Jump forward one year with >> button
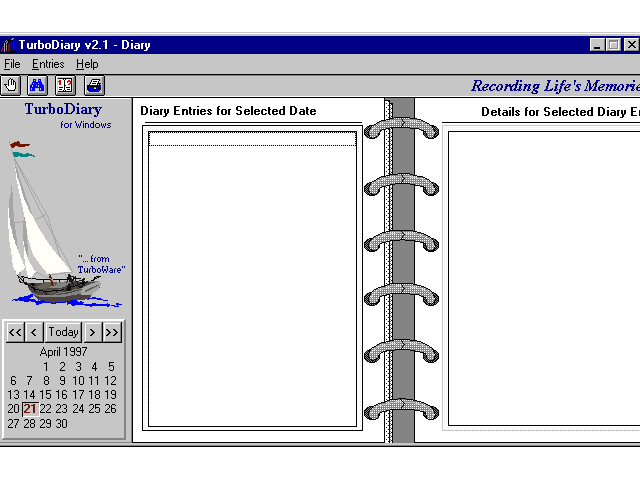Image resolution: width=640 pixels, height=480 pixels. [x=112, y=332]
